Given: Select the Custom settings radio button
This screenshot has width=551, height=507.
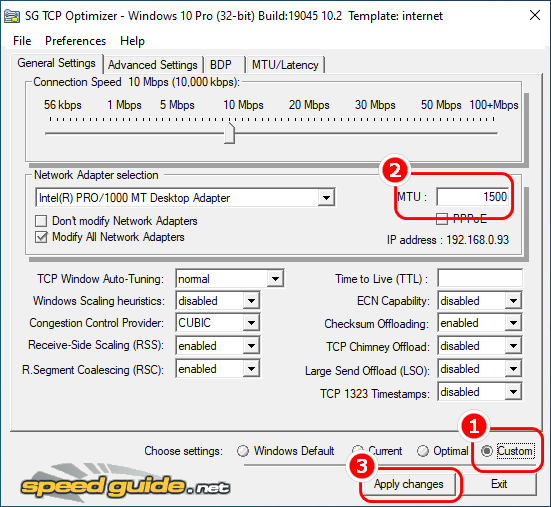Looking at the screenshot, I should [x=487, y=451].
